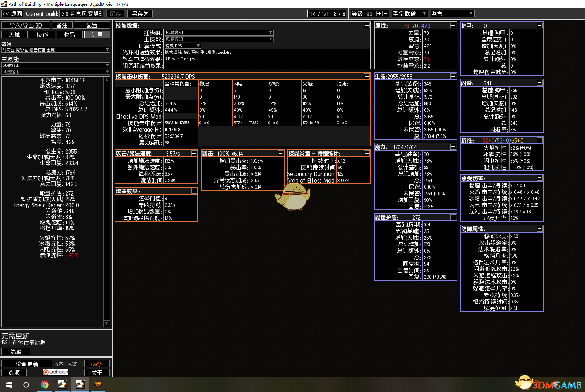Click the sidebar stats scrollbar down arrow
The image size is (585, 392).
107,323
